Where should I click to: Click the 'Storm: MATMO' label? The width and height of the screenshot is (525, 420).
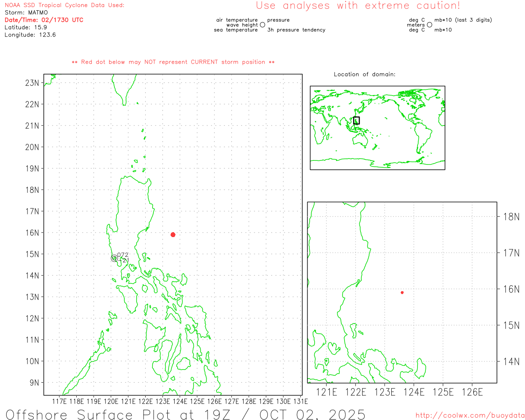[26, 13]
